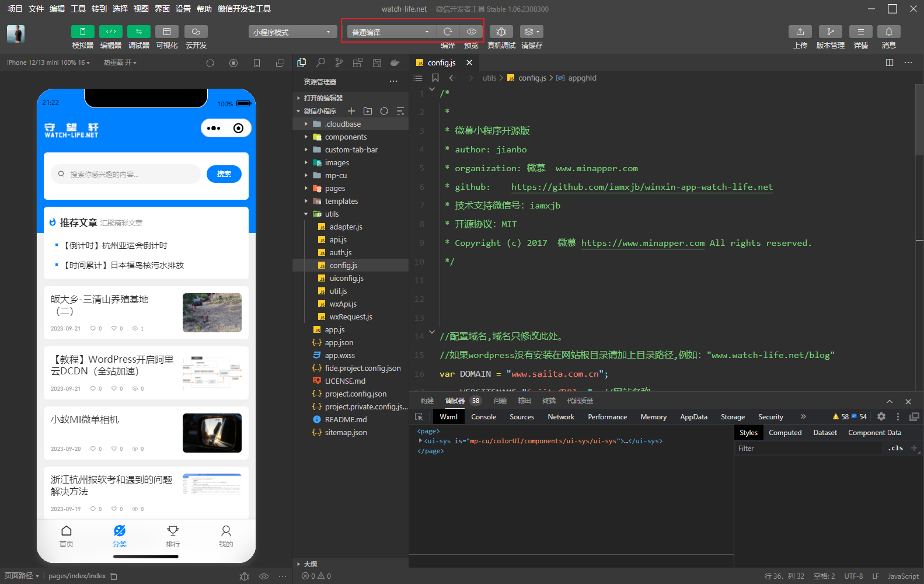Open version management icon
The image size is (924, 584).
coord(830,32)
